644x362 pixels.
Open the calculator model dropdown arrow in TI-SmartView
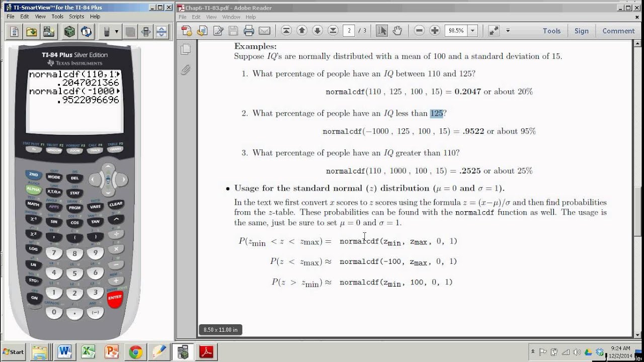[x=117, y=32]
